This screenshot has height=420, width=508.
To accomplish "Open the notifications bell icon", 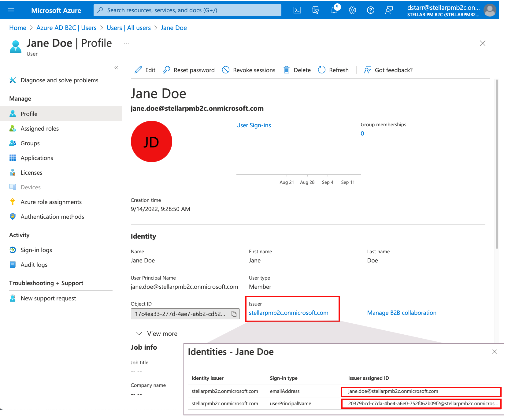I will [334, 10].
